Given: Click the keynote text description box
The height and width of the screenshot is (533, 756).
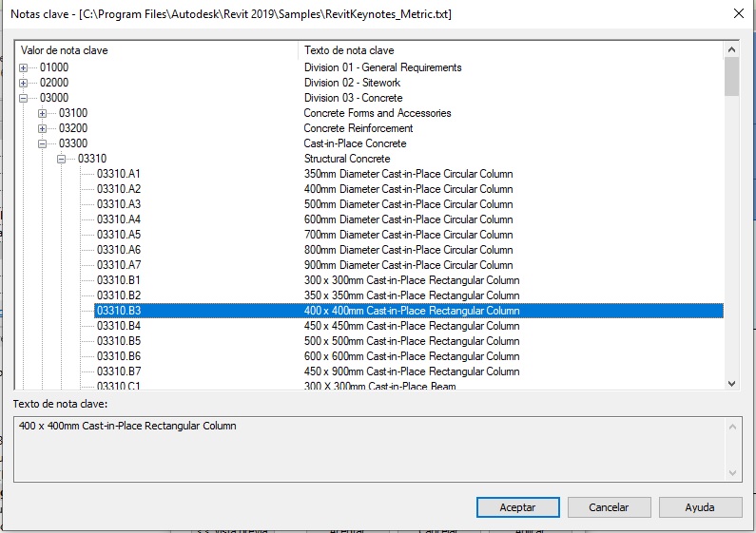Looking at the screenshot, I should click(371, 447).
